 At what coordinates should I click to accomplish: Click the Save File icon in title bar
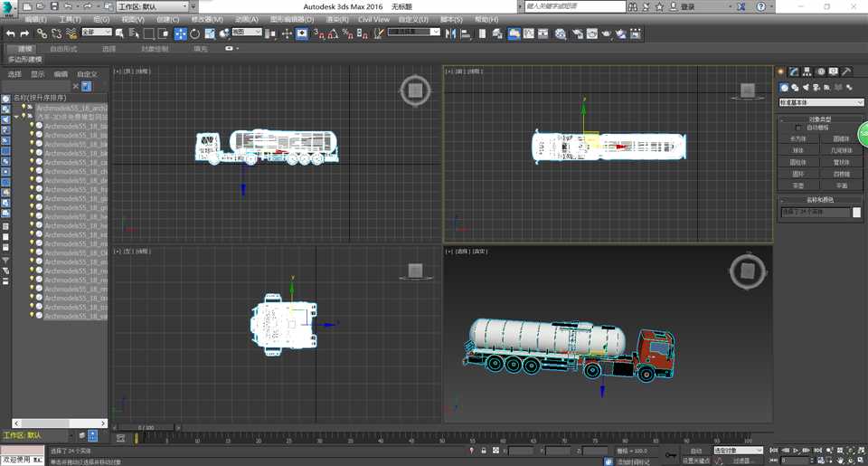tap(54, 6)
